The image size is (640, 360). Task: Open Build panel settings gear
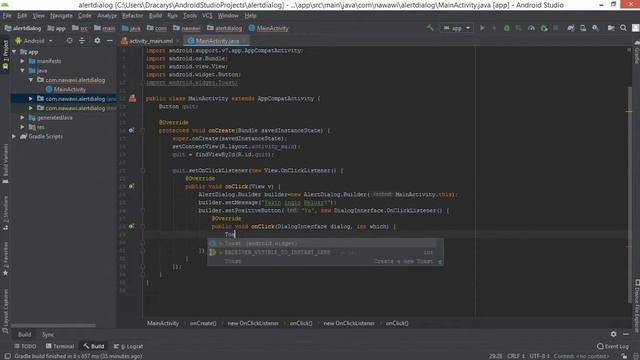click(613, 334)
